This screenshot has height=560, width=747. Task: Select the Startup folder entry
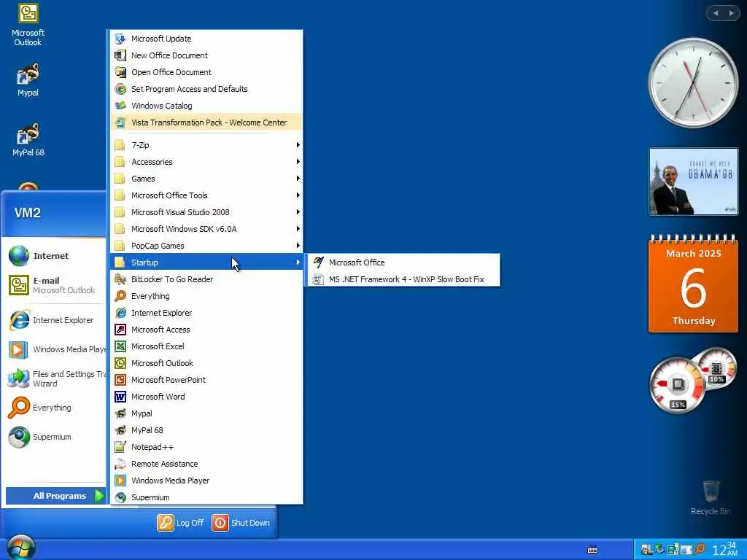click(x=206, y=262)
